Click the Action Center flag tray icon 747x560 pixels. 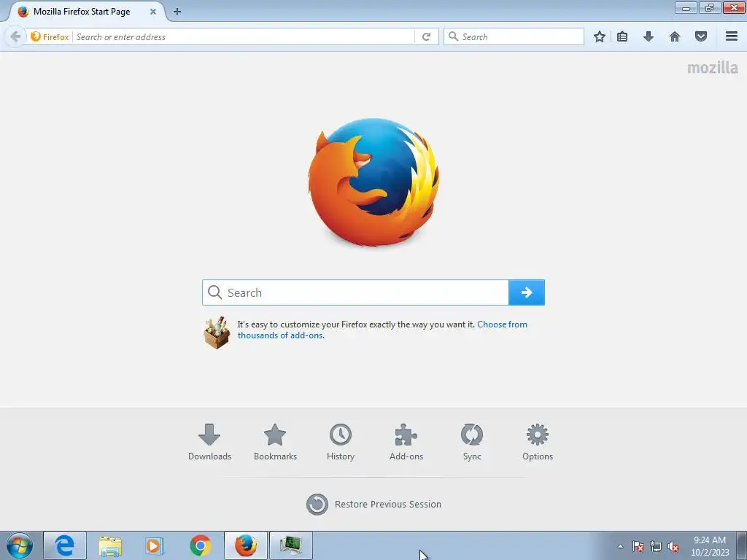(638, 546)
